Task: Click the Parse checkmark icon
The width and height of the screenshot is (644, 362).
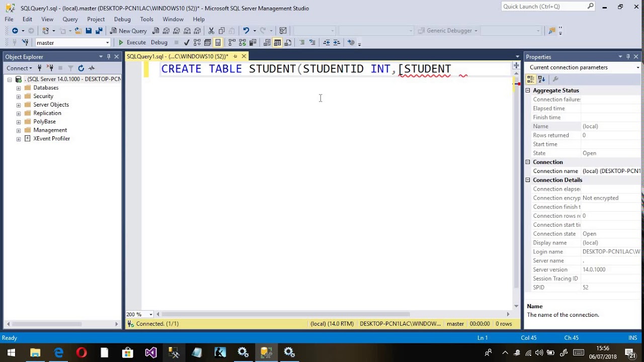Action: point(187,43)
